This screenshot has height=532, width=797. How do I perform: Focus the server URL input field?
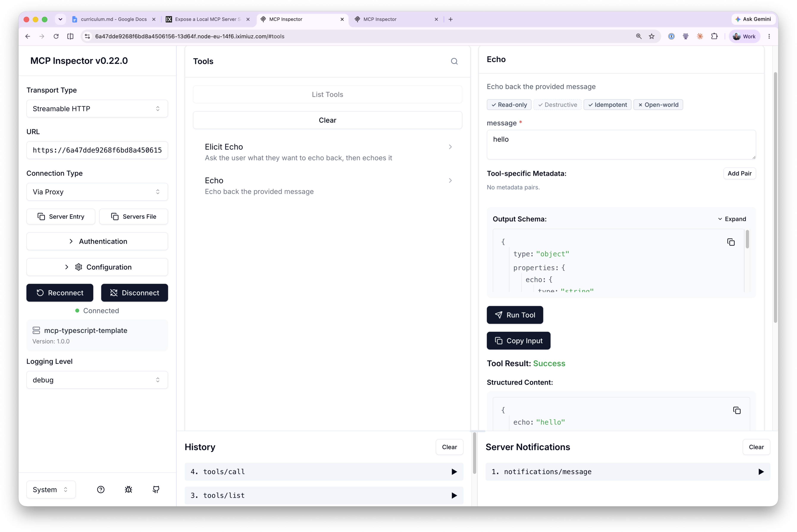pyautogui.click(x=97, y=150)
